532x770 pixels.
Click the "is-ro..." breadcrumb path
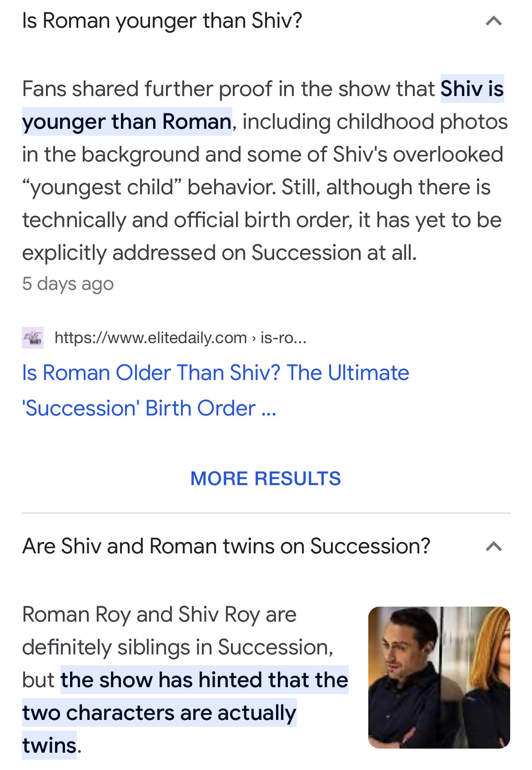pos(283,338)
